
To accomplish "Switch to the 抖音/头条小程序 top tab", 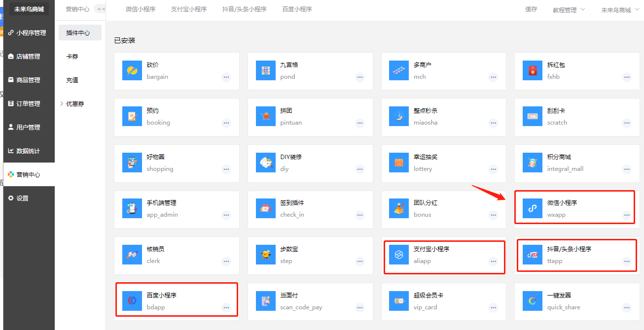I will pyautogui.click(x=244, y=9).
